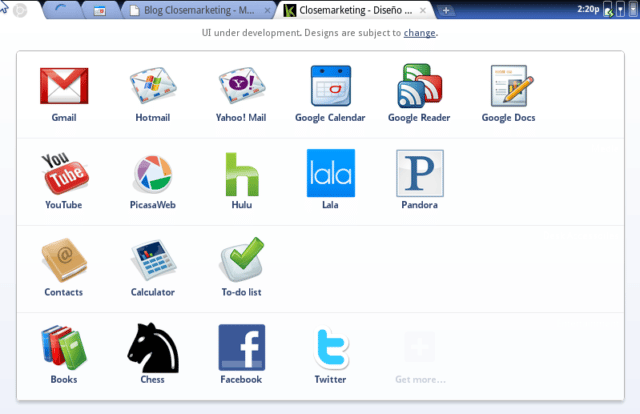Open the Lala music app
The image size is (640, 414).
pyautogui.click(x=331, y=173)
